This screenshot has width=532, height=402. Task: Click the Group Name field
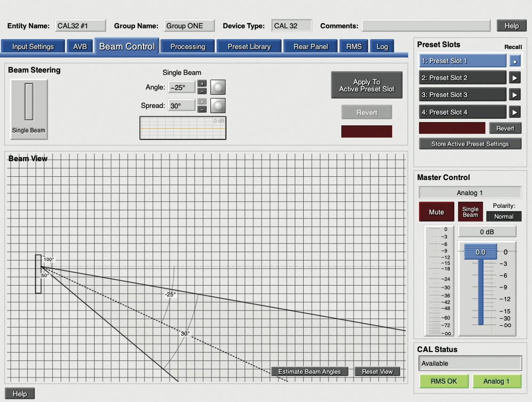pyautogui.click(x=189, y=26)
